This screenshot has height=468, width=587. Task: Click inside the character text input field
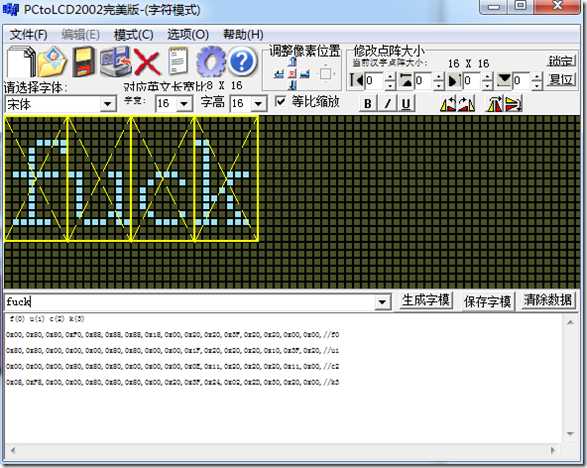point(190,302)
